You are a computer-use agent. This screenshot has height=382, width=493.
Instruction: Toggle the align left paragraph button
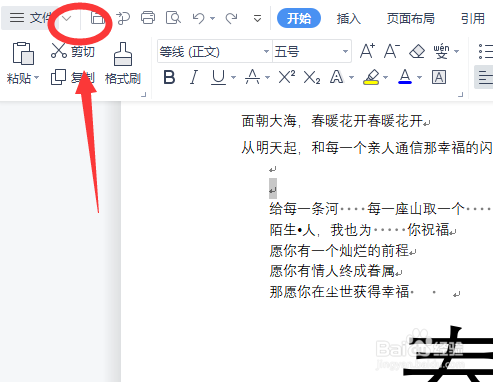(484, 77)
